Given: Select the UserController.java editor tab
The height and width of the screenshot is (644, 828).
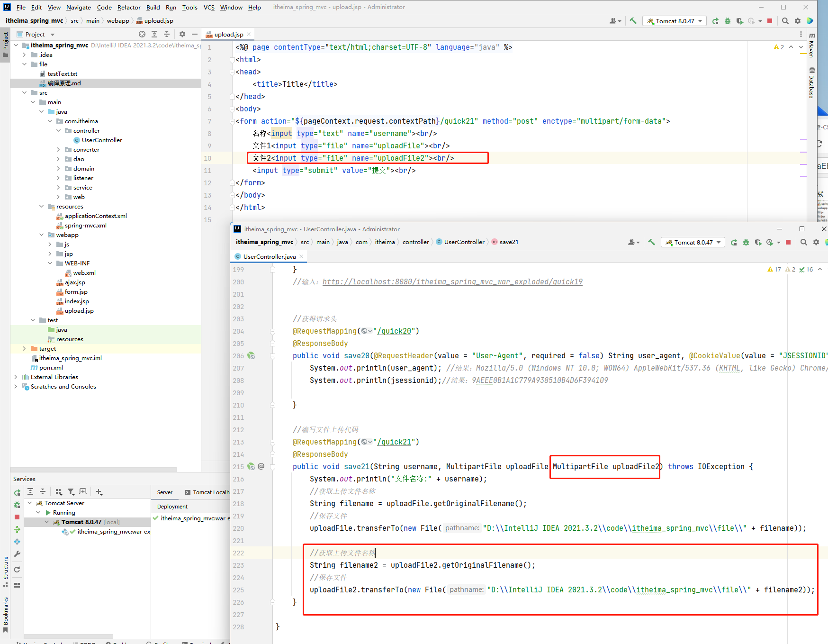Looking at the screenshot, I should (270, 256).
